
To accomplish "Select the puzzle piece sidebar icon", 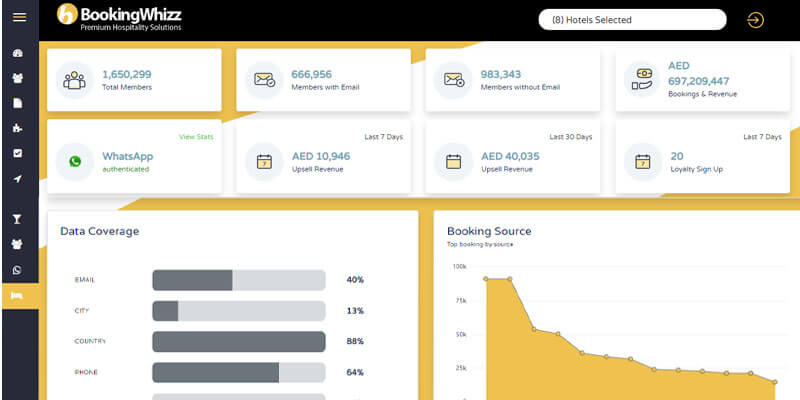I will (17, 128).
